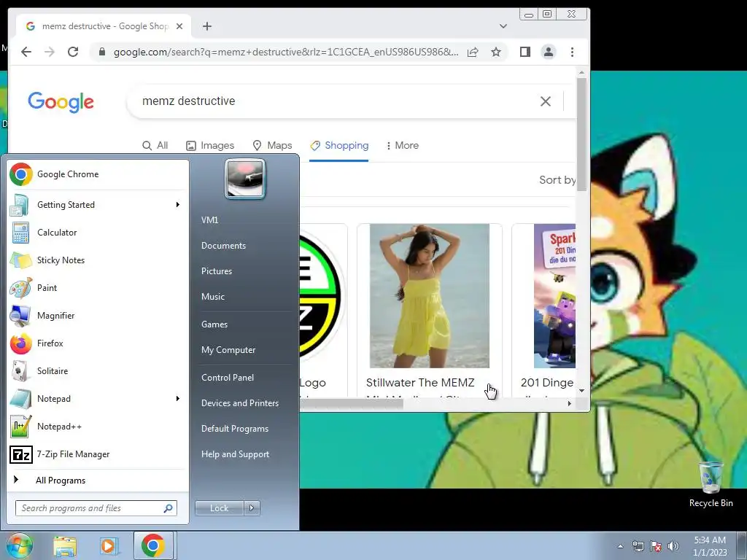
Task: Open Sticky Notes in Start menu
Action: [98, 260]
